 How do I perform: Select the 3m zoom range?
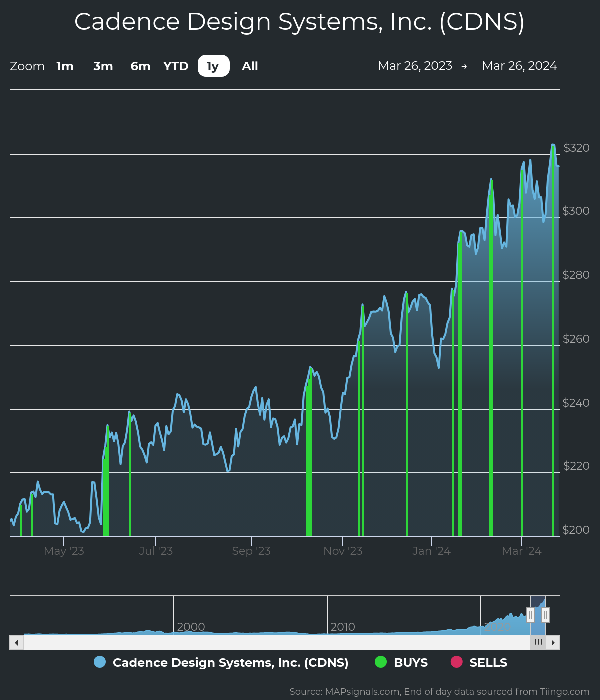coord(103,66)
